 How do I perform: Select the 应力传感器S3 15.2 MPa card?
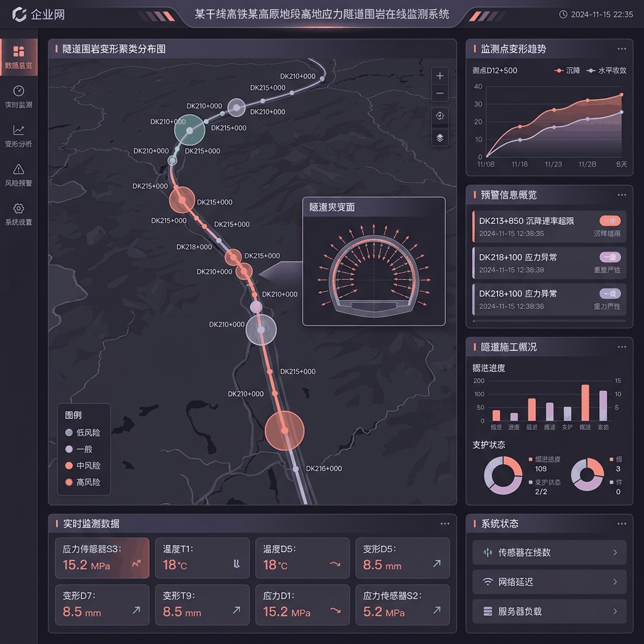(x=103, y=558)
